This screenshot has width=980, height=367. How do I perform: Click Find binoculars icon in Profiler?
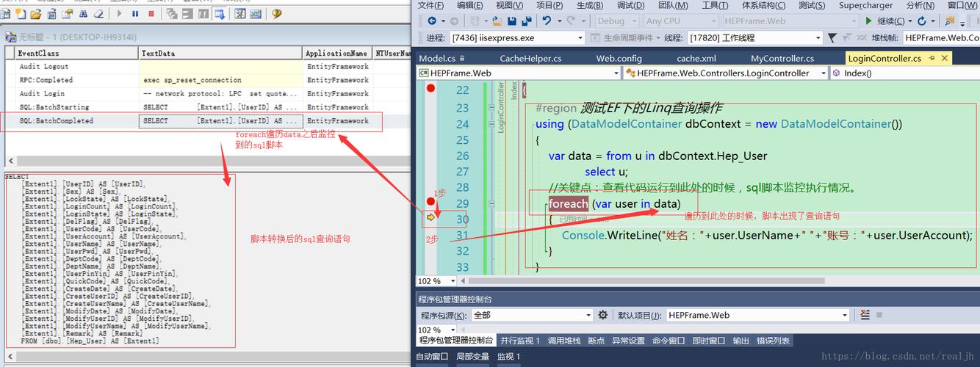coord(83,14)
